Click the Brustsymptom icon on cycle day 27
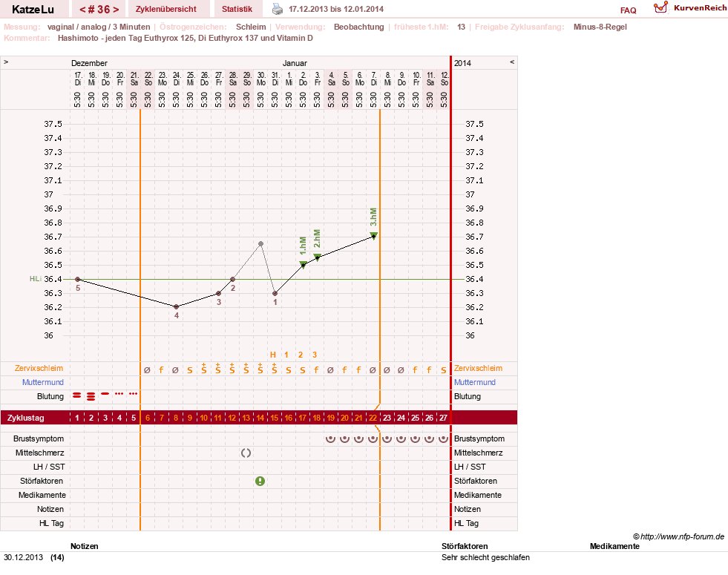Viewport: 728px width, 575px height. pyautogui.click(x=443, y=438)
